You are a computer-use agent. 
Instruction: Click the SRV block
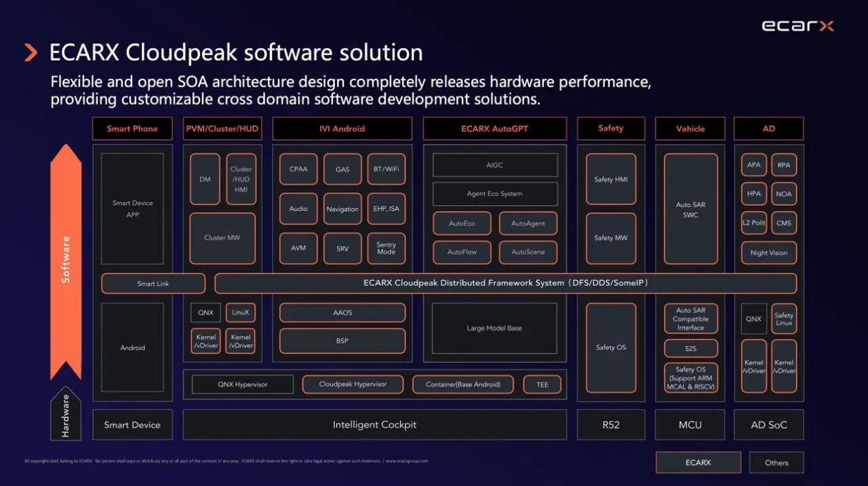343,248
